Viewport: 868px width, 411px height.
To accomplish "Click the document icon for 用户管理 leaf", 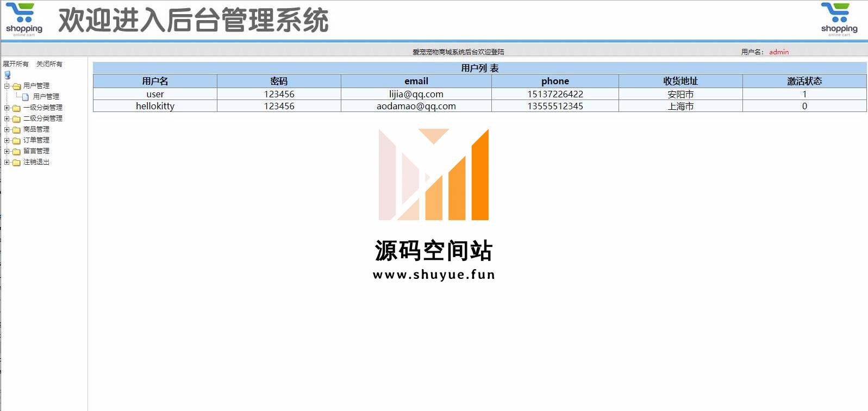I will [26, 97].
